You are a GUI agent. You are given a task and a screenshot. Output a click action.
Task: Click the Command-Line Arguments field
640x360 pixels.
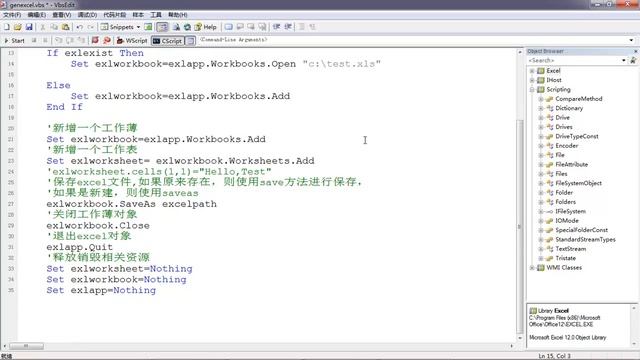(412, 40)
